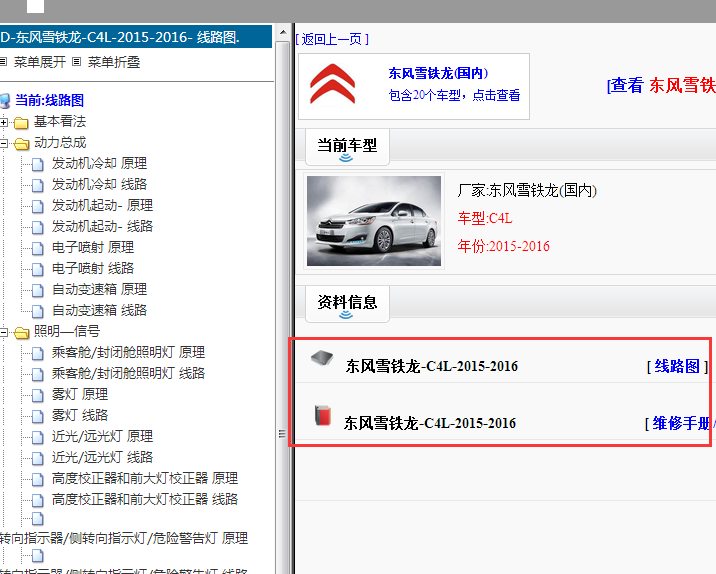Open 发动机起动- 线路 tree item
Screen dimensions: 716x574
[x=102, y=226]
